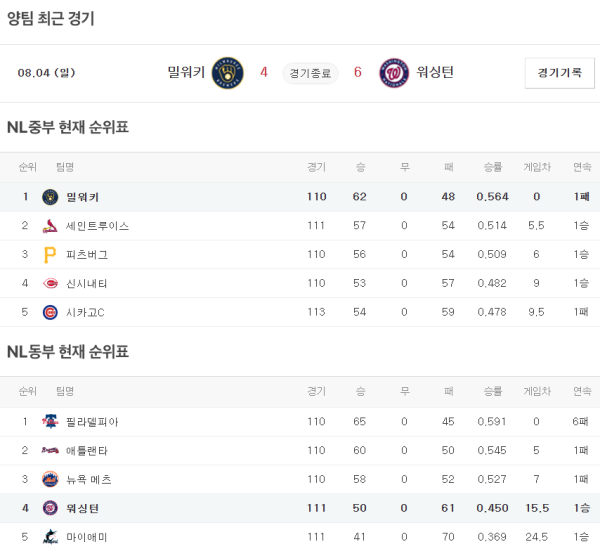Screen dimensions: 600x556
Task: Open the 필라델피아 team link
Action: pos(93,422)
